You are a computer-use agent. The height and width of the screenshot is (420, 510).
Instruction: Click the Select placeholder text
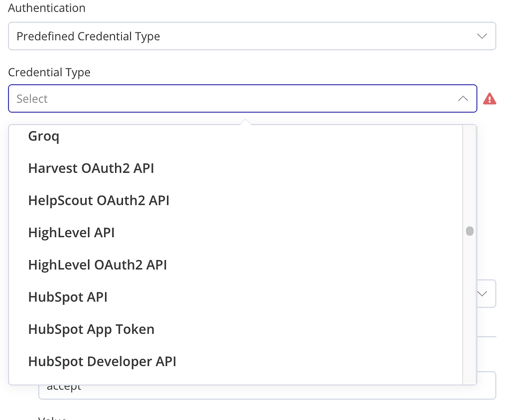(32, 99)
